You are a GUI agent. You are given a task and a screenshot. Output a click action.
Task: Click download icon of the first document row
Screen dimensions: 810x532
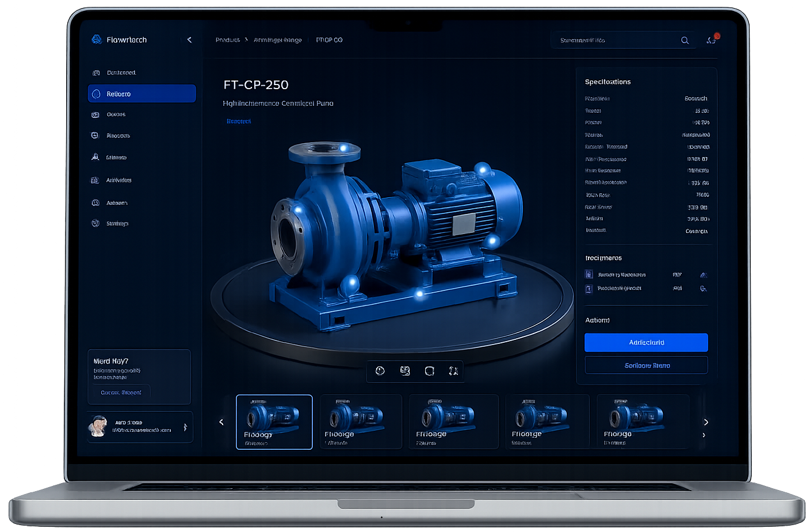pos(704,275)
